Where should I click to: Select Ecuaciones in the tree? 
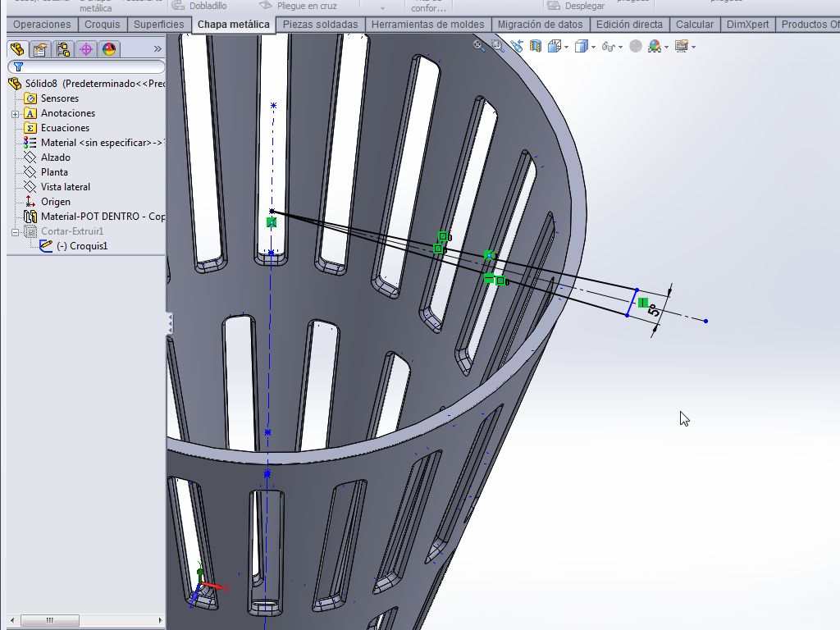click(65, 128)
